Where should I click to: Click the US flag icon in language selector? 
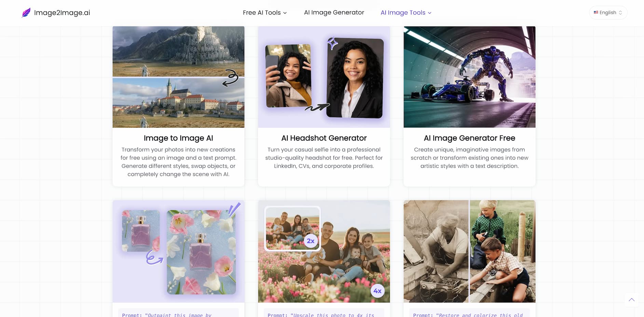[596, 12]
